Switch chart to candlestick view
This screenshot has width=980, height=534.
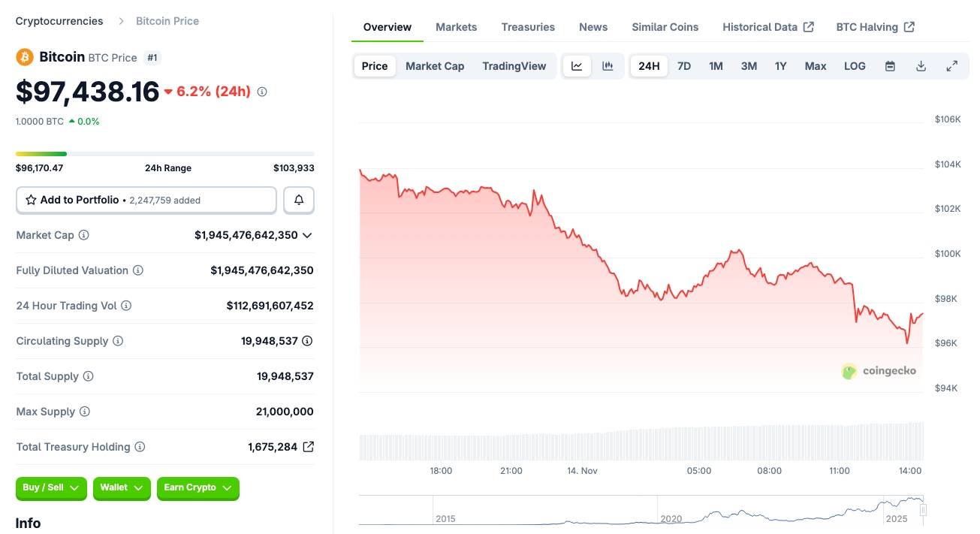click(608, 66)
